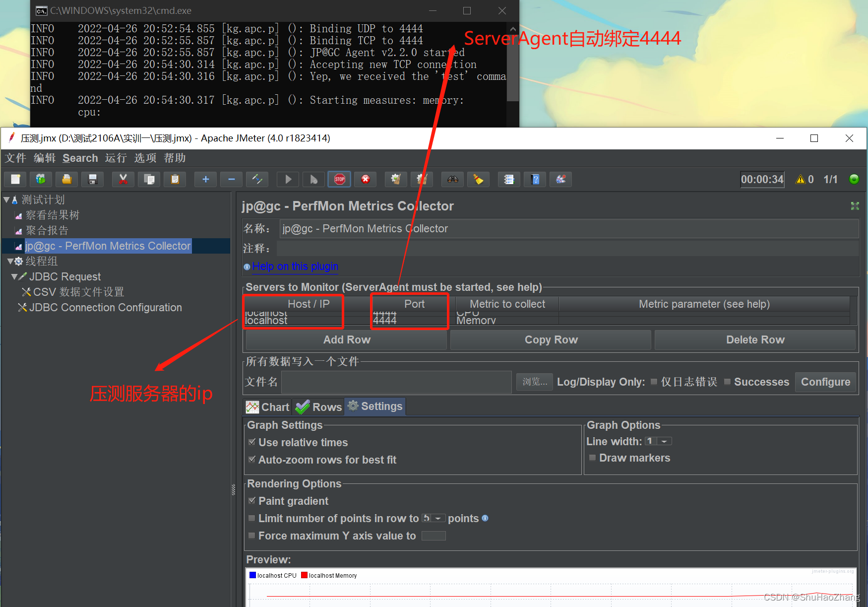Stop the running test with STOP icon
This screenshot has width=868, height=607.
click(x=339, y=179)
